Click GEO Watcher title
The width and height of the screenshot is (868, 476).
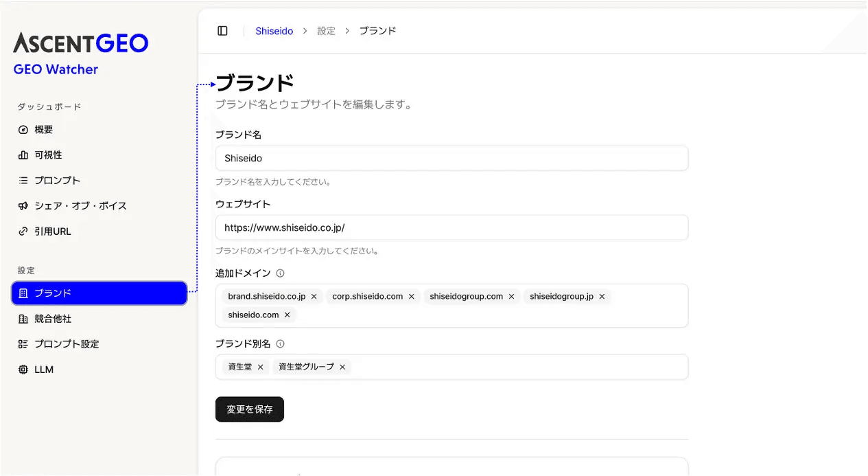click(x=56, y=69)
